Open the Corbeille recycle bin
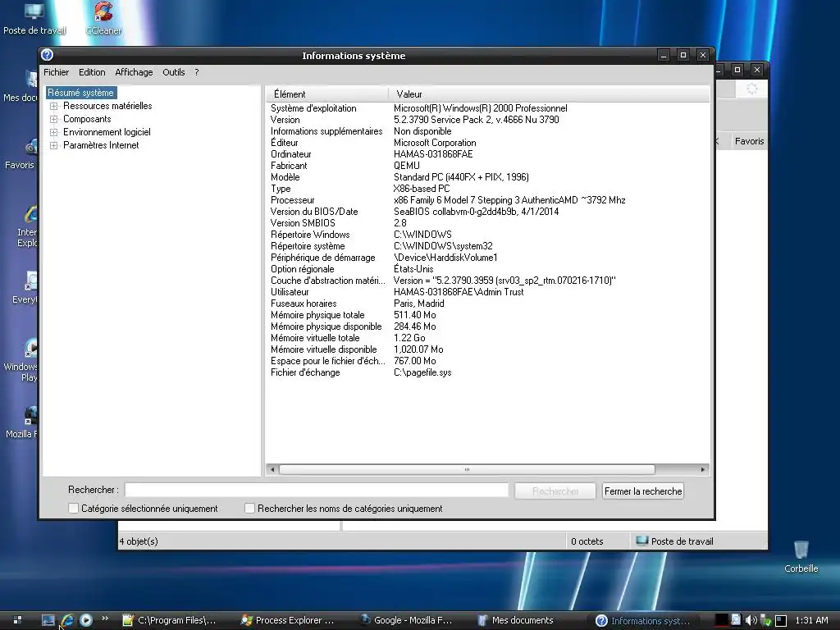Viewport: 840px width, 630px height. click(x=801, y=557)
